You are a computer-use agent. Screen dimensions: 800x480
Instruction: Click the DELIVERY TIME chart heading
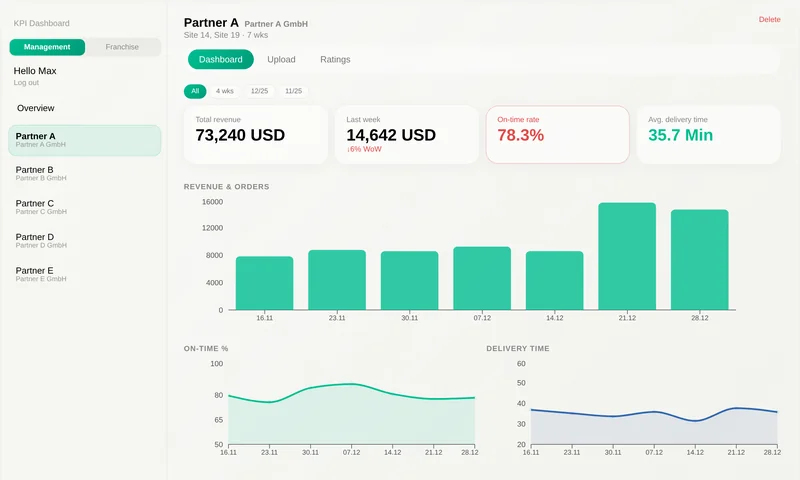518,348
